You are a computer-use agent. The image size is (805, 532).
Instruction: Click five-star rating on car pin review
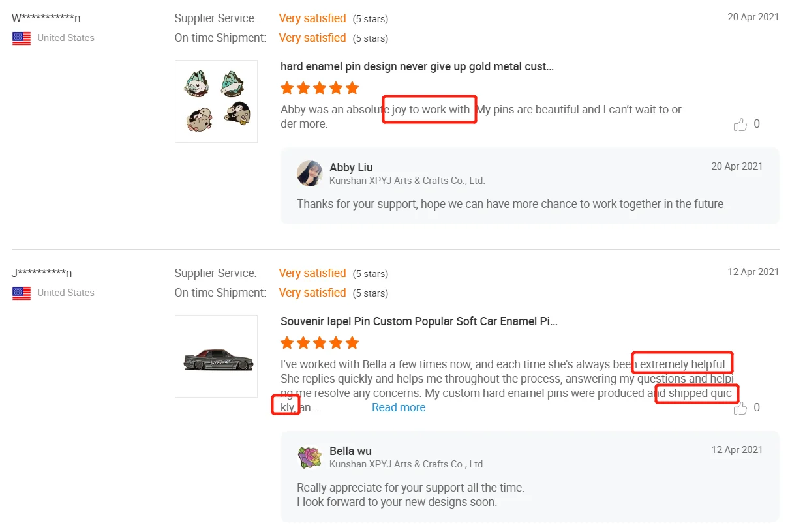click(x=320, y=343)
